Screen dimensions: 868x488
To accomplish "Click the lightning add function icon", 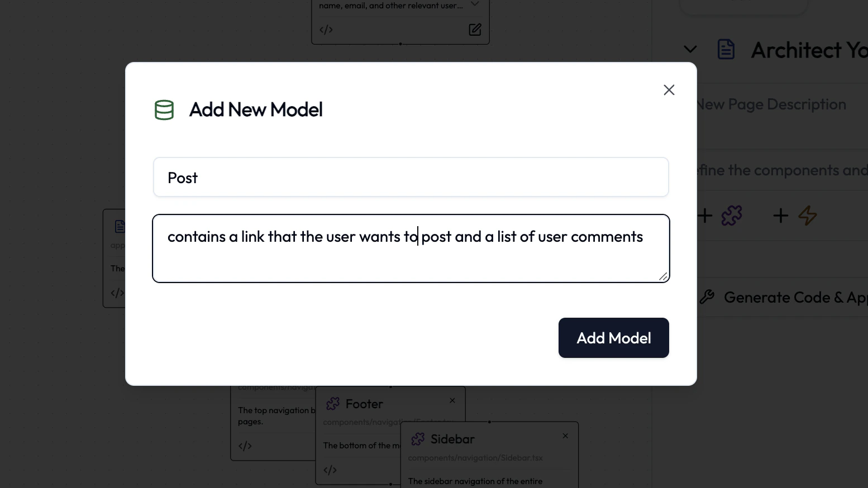I will (x=808, y=216).
